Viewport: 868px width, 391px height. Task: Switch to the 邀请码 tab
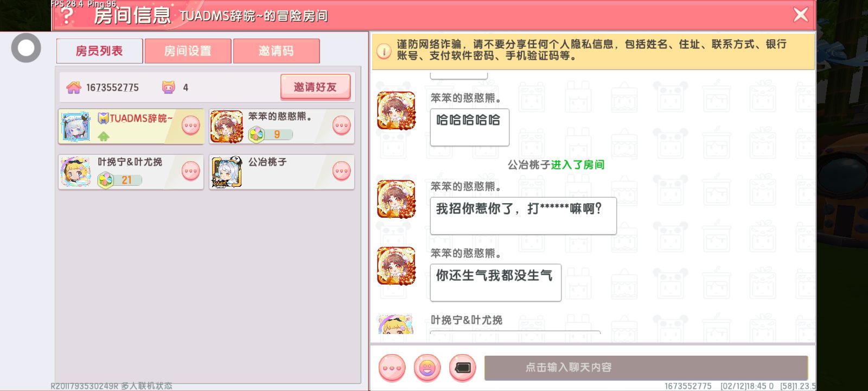[276, 51]
